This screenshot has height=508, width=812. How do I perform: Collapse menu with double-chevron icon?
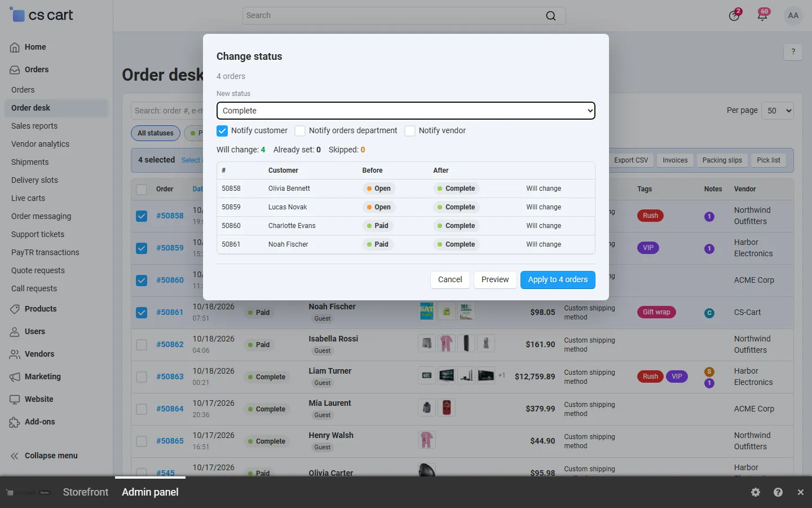pos(15,456)
